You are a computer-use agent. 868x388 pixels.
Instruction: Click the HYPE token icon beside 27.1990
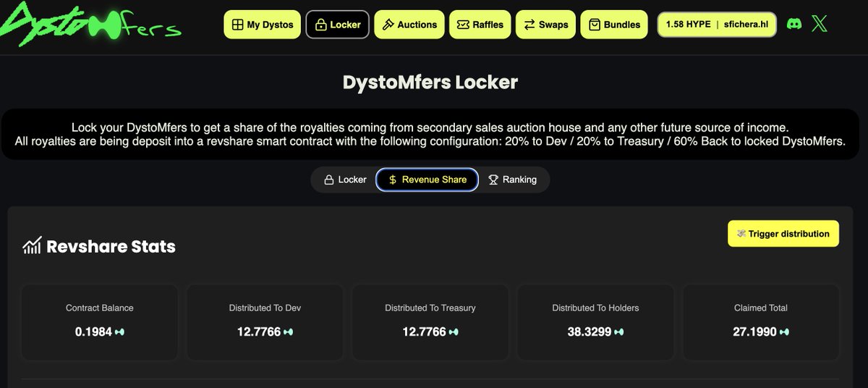784,332
